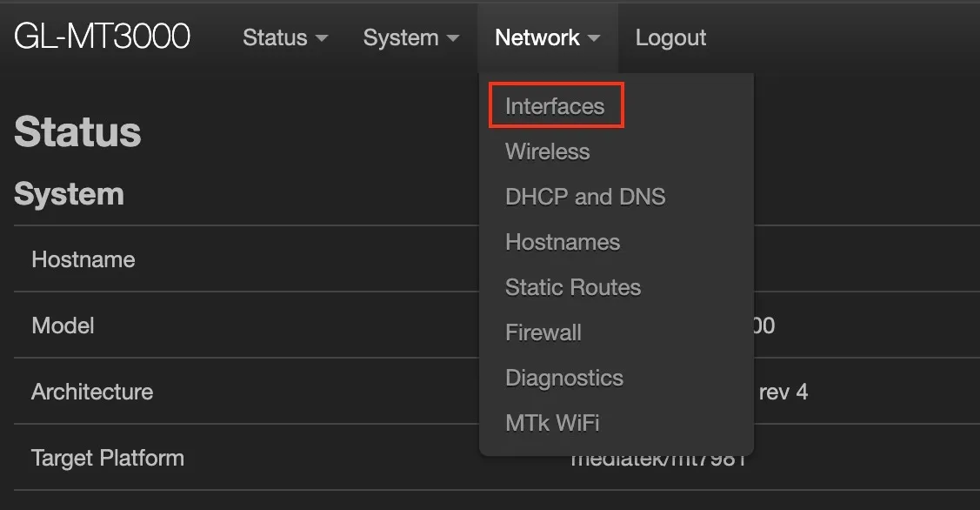Click the Status page heading
The image size is (980, 510).
pyautogui.click(x=77, y=132)
